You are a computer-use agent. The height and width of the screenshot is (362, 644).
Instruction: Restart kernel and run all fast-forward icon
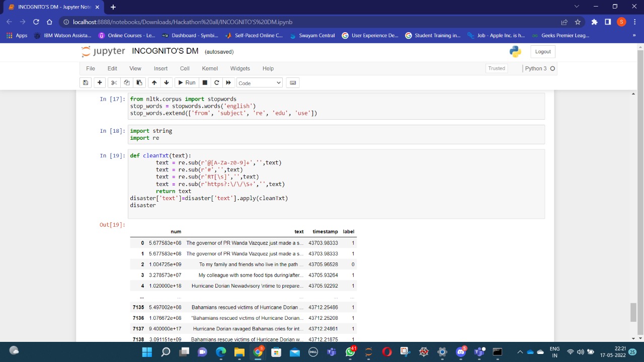pos(228,82)
